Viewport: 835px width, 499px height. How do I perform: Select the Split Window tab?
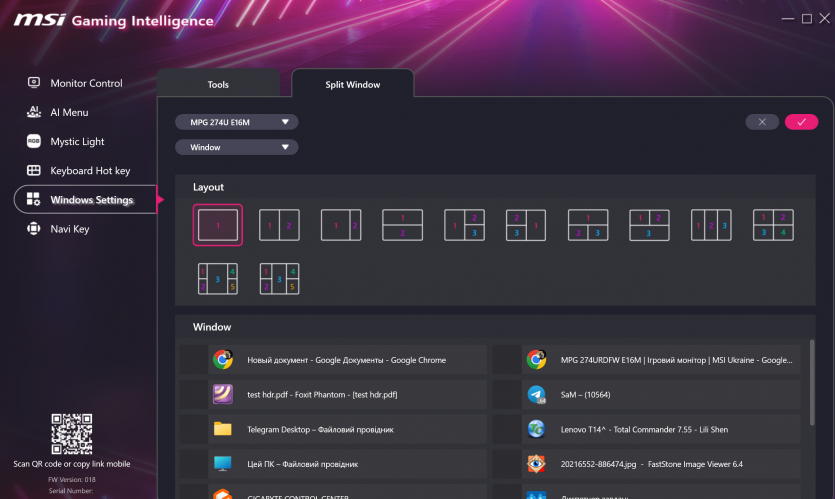tap(352, 85)
